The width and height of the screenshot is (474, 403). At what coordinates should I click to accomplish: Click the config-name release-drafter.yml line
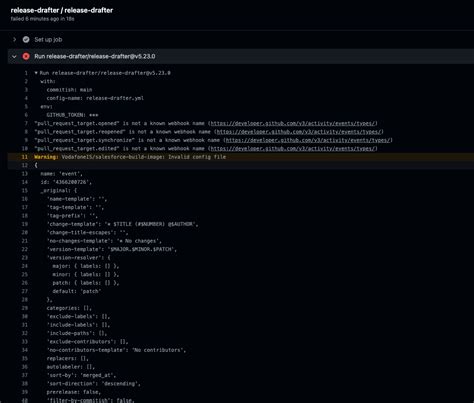pyautogui.click(x=95, y=98)
